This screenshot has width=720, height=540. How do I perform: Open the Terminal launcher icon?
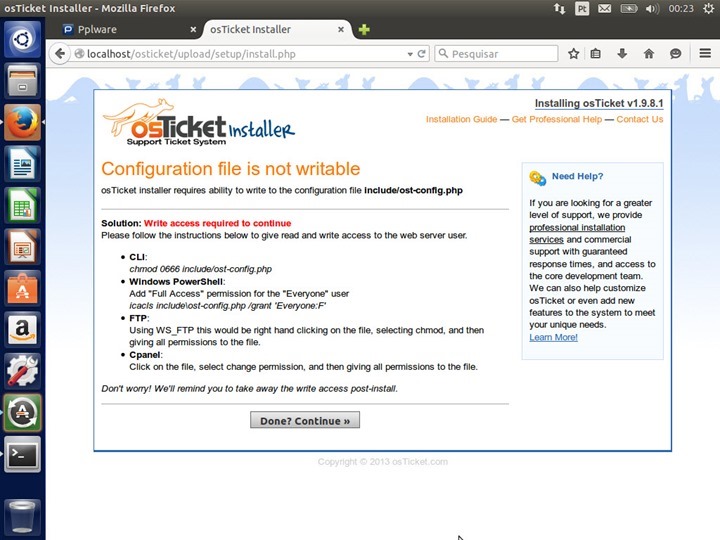22,454
